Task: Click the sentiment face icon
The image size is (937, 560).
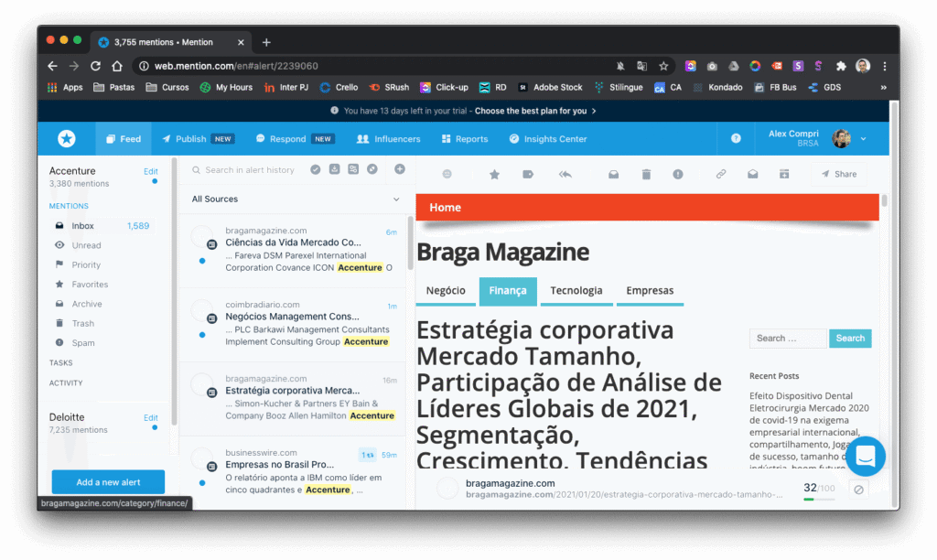Action: pos(447,174)
